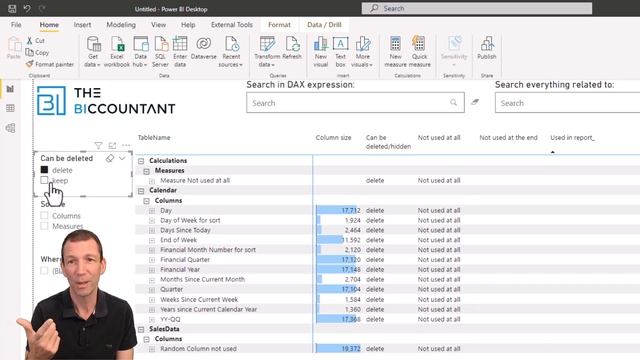Viewport: 640px width, 360px height.
Task: Open the File menu
Action: pyautogui.click(x=16, y=25)
